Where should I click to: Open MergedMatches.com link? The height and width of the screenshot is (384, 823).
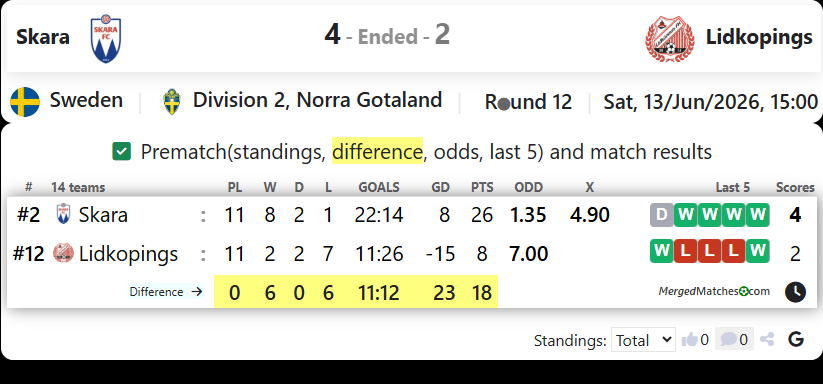click(714, 292)
